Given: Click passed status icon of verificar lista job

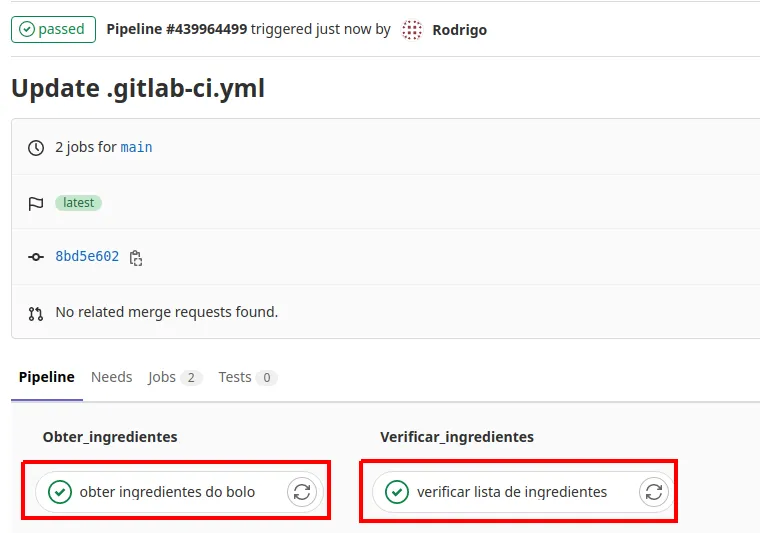Looking at the screenshot, I should [x=397, y=492].
